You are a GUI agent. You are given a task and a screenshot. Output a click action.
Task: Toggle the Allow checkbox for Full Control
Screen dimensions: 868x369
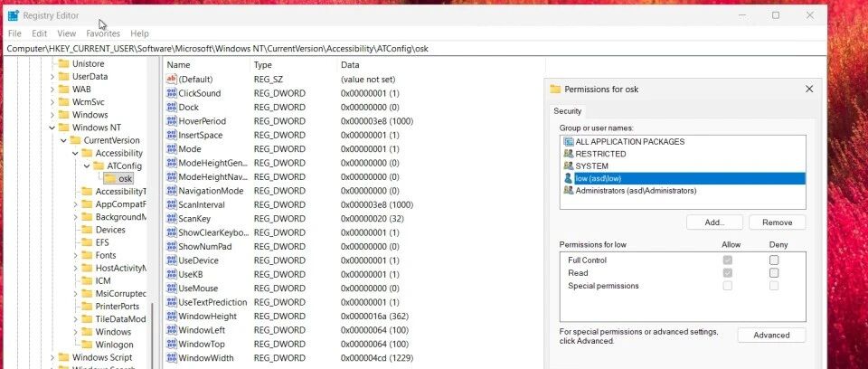(x=727, y=260)
